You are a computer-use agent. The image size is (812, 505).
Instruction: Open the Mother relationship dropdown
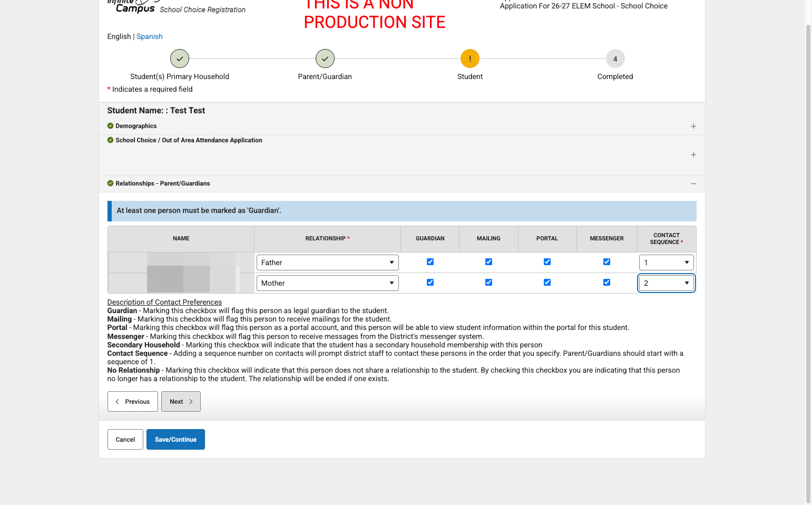pyautogui.click(x=327, y=283)
